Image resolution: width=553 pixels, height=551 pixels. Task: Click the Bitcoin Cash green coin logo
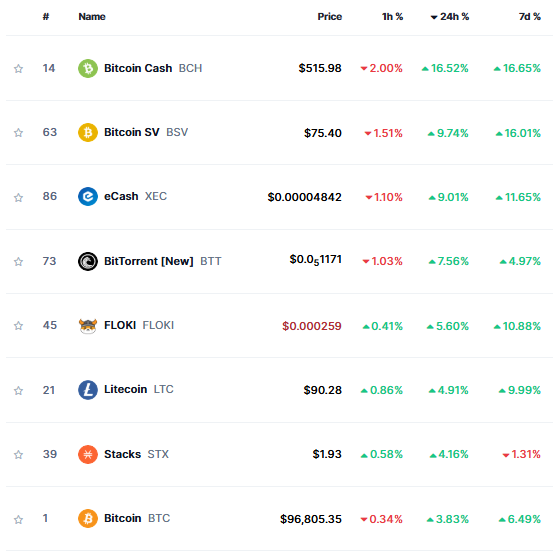[x=88, y=68]
